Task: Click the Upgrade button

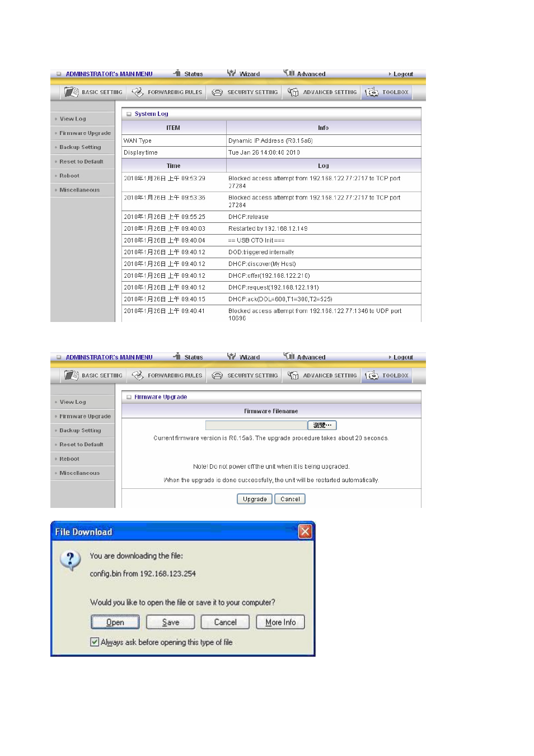Action: tap(255, 499)
